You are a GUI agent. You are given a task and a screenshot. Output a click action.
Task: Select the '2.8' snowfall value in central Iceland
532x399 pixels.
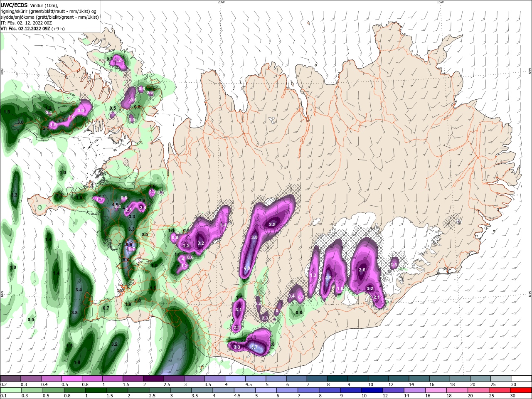click(x=273, y=224)
